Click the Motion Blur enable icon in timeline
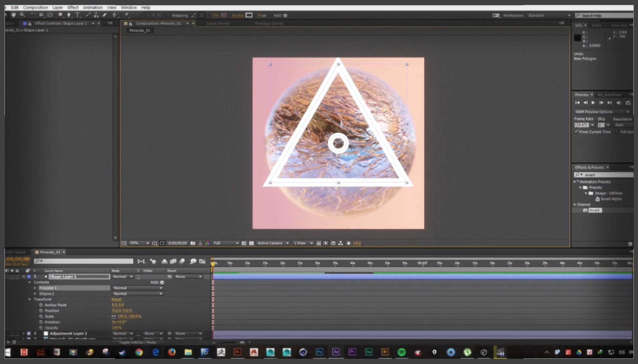 coord(182,261)
